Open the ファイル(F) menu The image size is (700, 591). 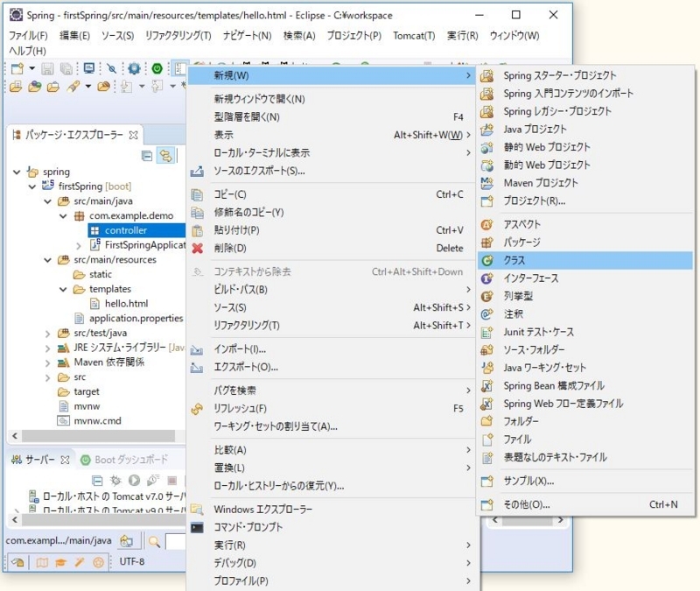(x=29, y=36)
